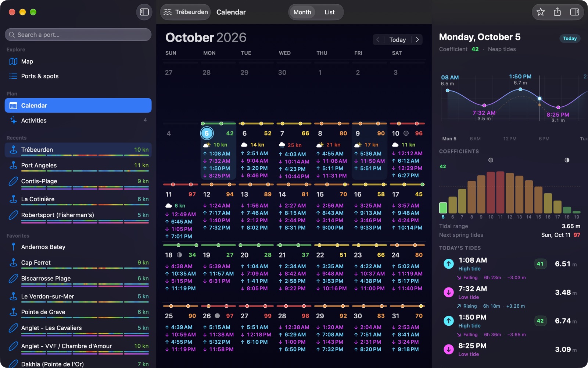Click the anchor icon beside Cap Ferret
The image size is (588, 368).
click(x=13, y=263)
